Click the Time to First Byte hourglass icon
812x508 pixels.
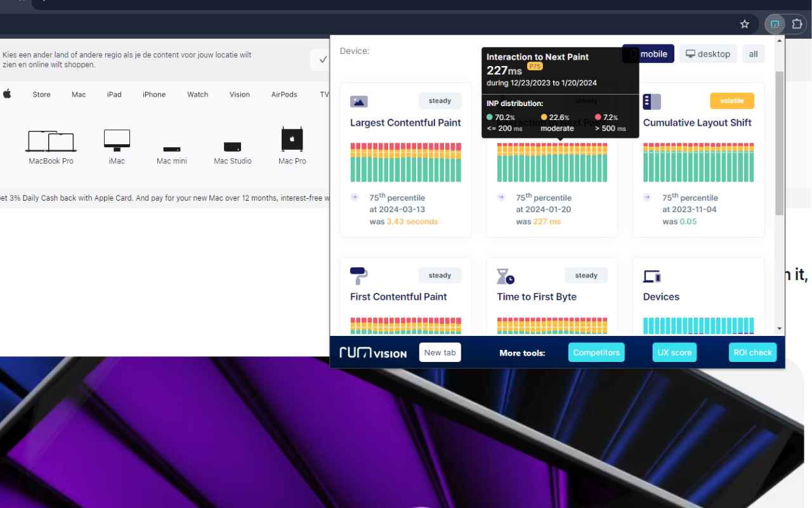504,275
